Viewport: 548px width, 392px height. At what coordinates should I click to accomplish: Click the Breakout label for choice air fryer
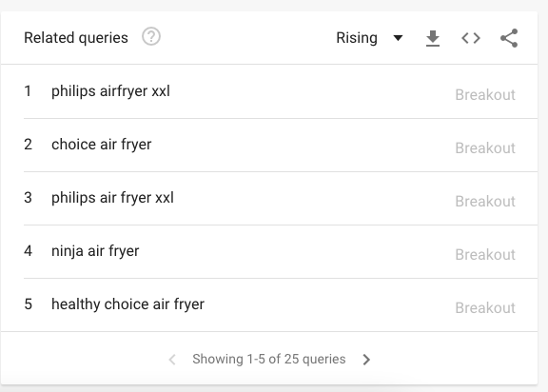click(x=485, y=148)
